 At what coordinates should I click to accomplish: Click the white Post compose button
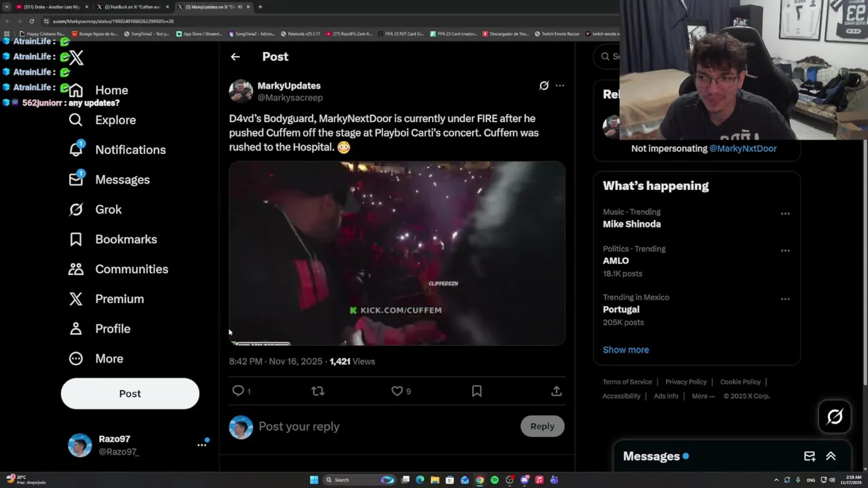[130, 394]
